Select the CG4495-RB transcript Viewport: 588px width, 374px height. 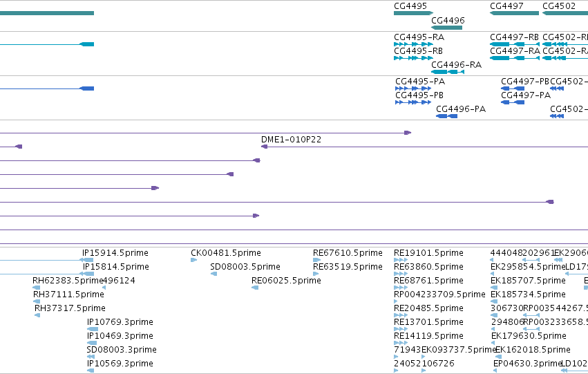[x=413, y=58]
